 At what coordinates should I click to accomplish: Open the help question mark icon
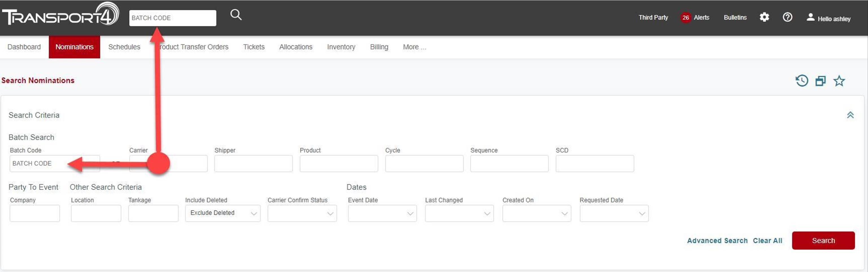click(787, 17)
